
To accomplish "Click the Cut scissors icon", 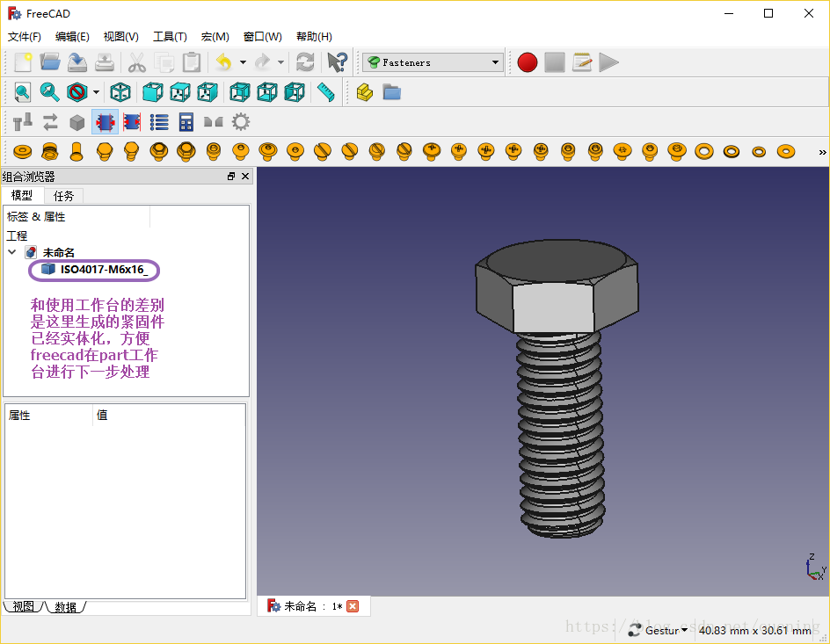I will click(x=137, y=62).
